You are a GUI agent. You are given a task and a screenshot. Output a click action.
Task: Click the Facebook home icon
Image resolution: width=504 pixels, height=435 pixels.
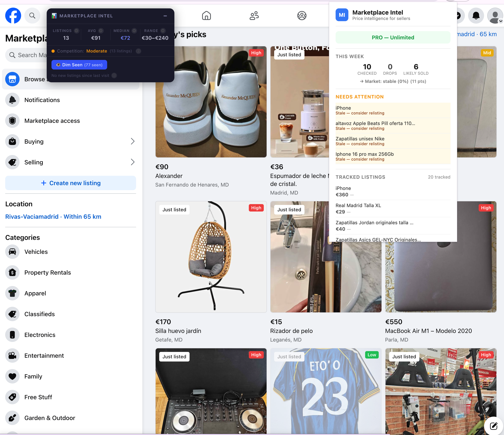(207, 15)
